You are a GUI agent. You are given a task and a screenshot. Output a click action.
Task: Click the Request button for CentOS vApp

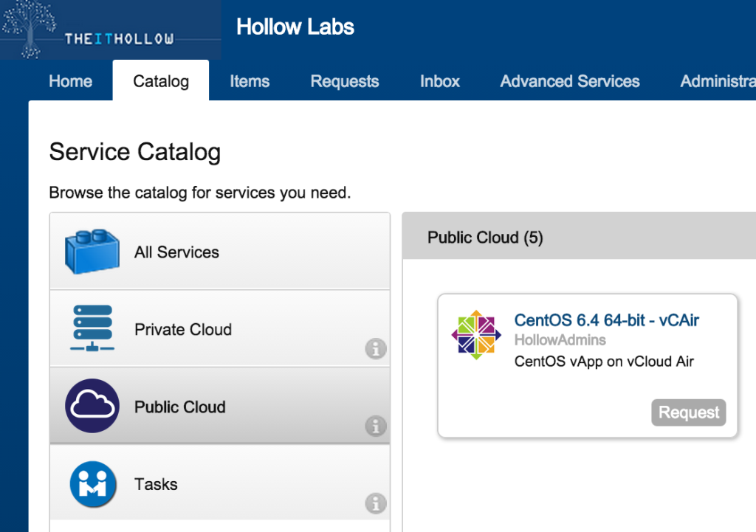click(x=688, y=412)
